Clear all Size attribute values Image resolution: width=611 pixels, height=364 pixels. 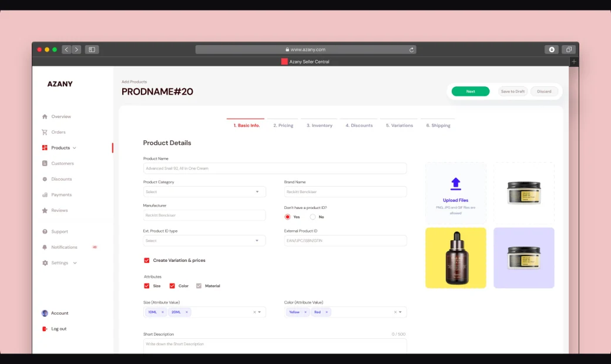tap(254, 312)
